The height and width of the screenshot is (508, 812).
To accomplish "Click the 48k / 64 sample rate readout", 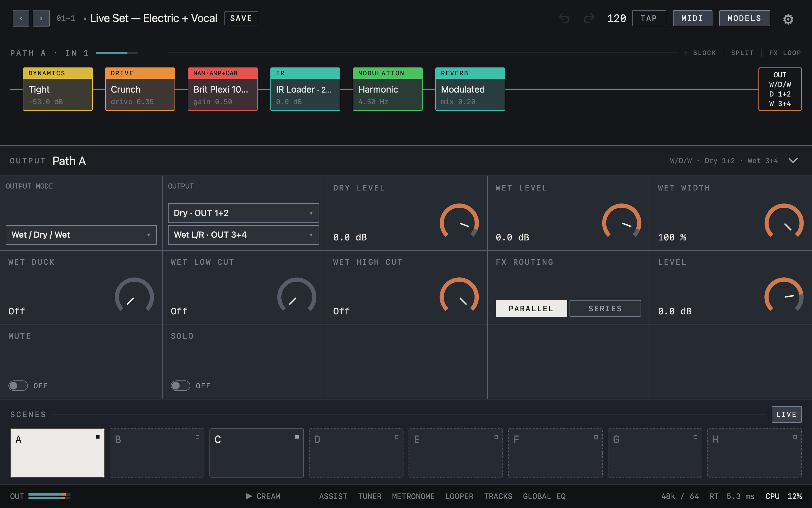I will (680, 496).
